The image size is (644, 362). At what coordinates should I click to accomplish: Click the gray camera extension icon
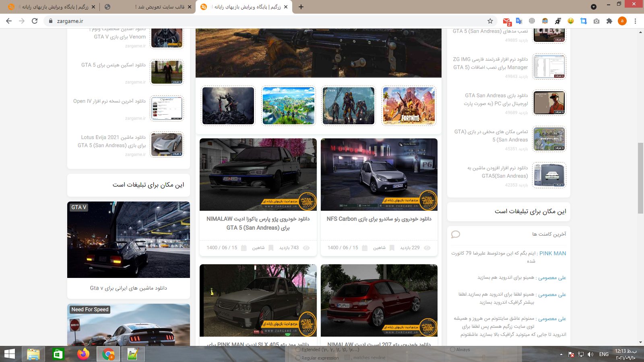click(597, 21)
